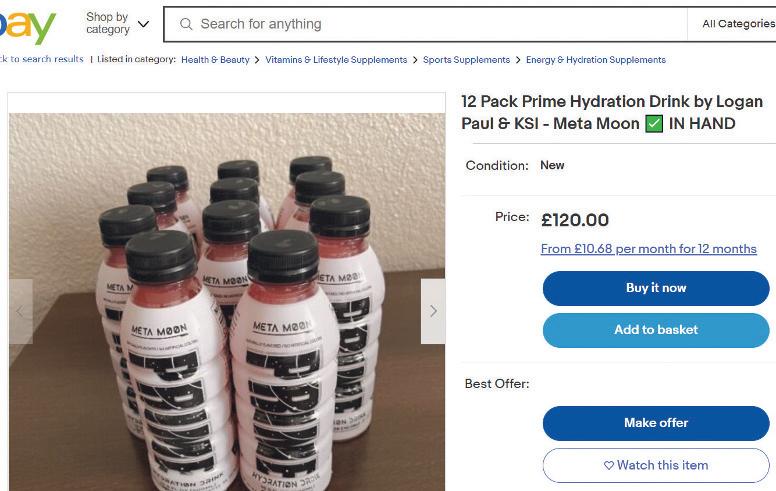Image resolution: width=776 pixels, height=491 pixels.
Task: Show previous product image arrow
Action: click(x=20, y=311)
